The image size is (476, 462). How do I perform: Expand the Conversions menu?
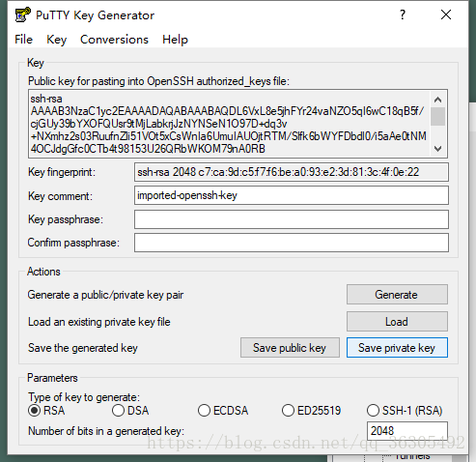point(114,40)
